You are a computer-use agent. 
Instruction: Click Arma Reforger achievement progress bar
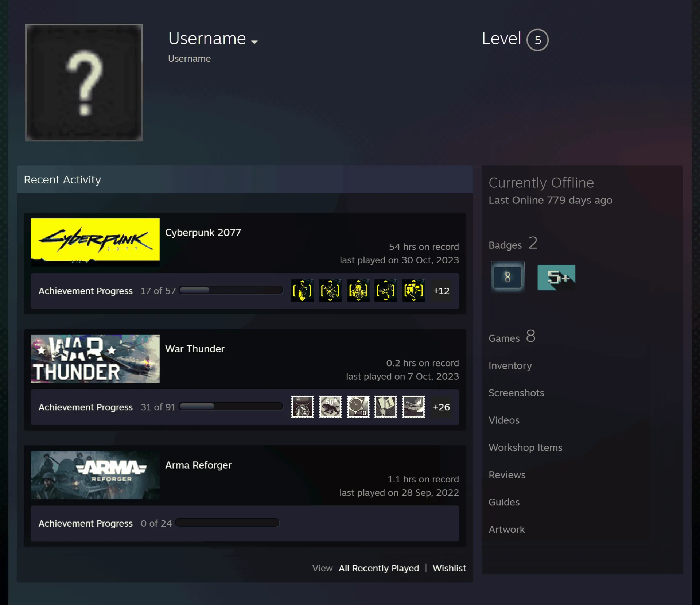(x=227, y=523)
